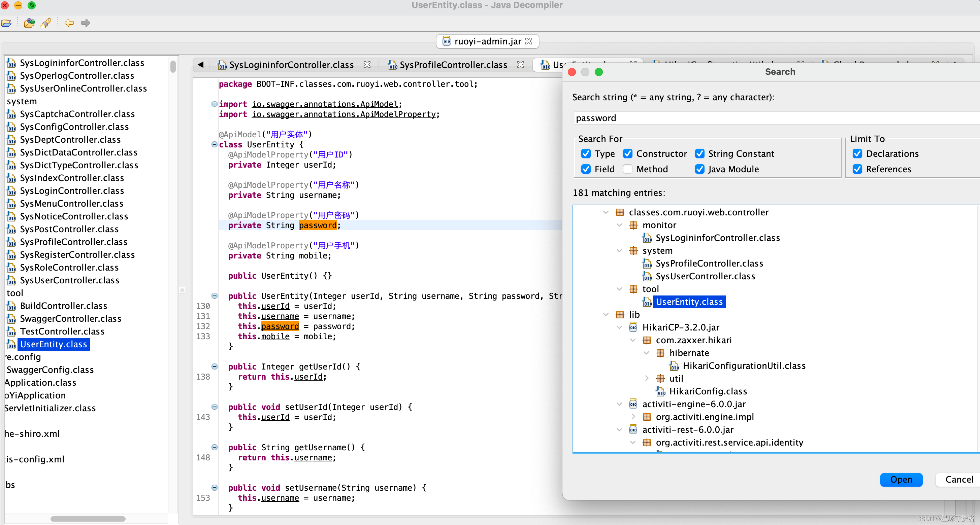Collapse the lib node in results
Viewport: 980px width, 525px height.
tap(606, 314)
